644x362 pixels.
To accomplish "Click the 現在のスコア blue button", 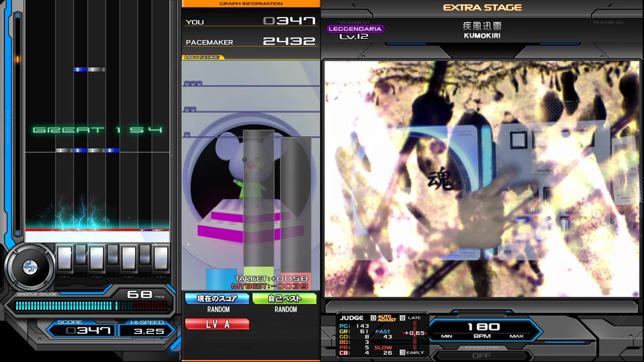I will [x=217, y=298].
